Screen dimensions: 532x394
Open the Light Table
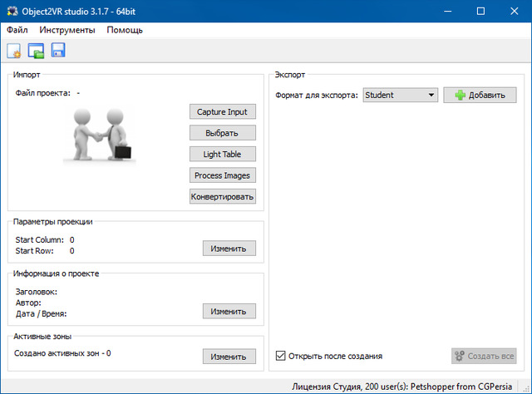222,154
